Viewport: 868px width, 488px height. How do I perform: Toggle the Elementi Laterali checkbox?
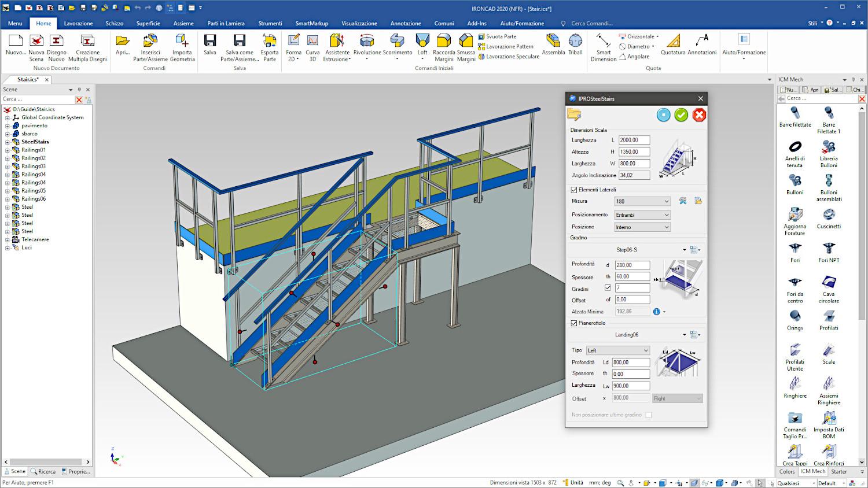pos(574,190)
